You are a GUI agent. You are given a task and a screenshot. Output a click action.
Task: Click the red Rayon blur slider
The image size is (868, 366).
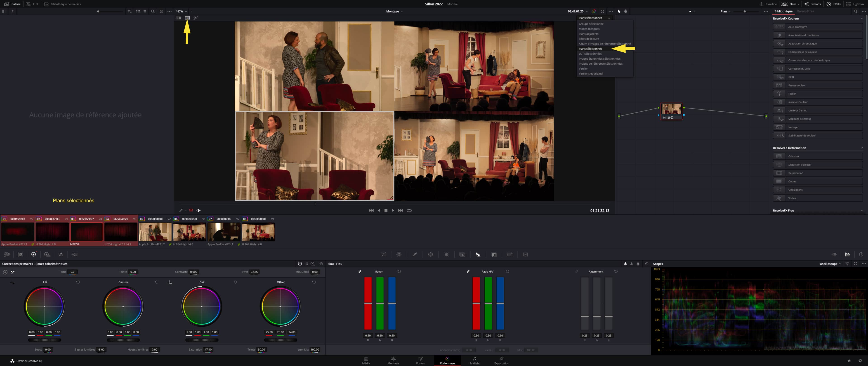368,303
